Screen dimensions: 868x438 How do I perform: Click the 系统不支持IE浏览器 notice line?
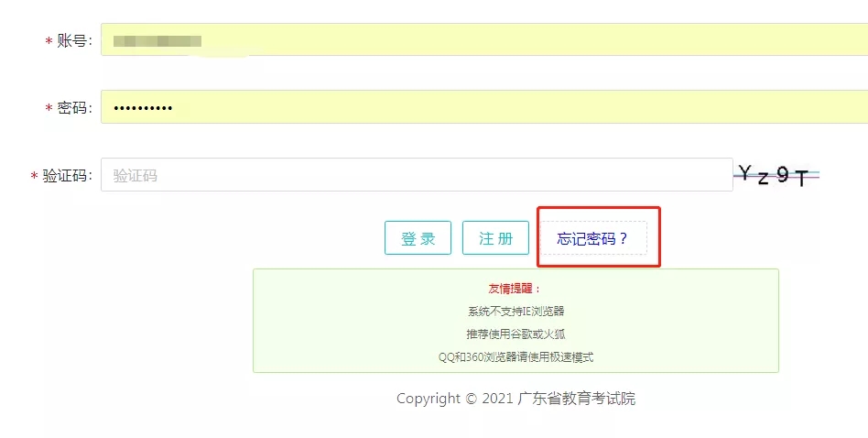click(515, 312)
